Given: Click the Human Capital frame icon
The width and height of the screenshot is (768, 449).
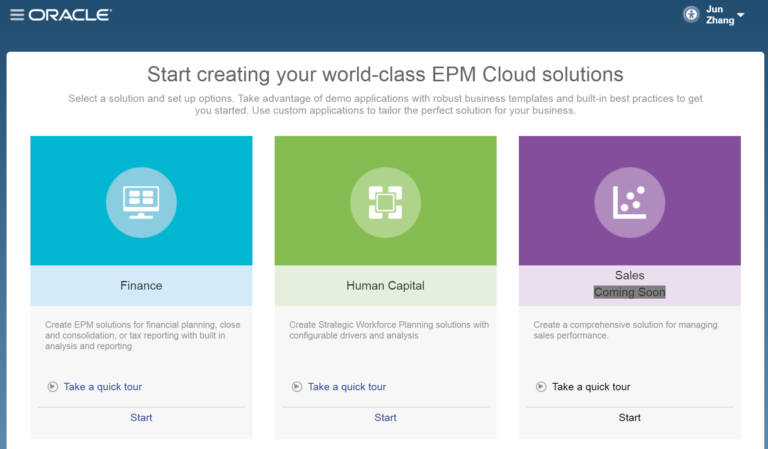Looking at the screenshot, I should click(385, 202).
